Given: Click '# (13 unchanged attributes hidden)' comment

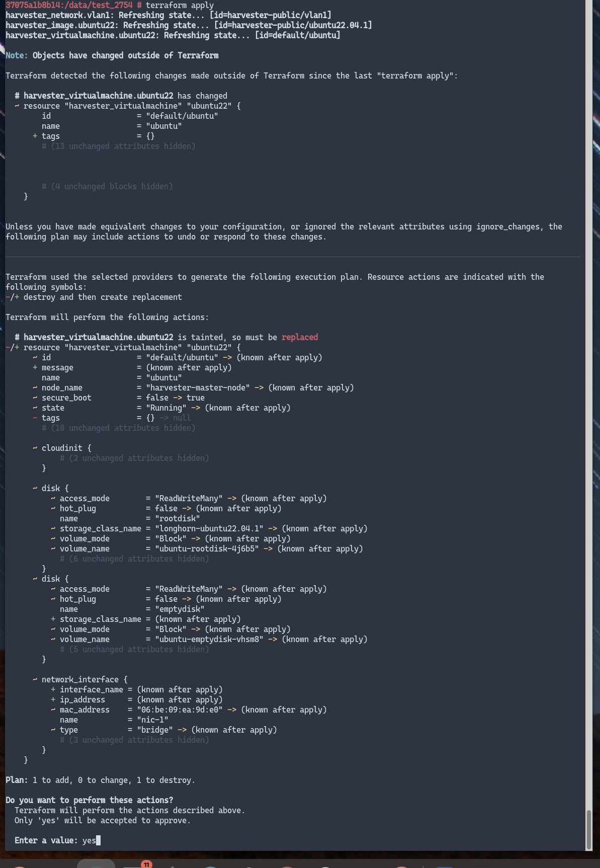Looking at the screenshot, I should [x=119, y=146].
